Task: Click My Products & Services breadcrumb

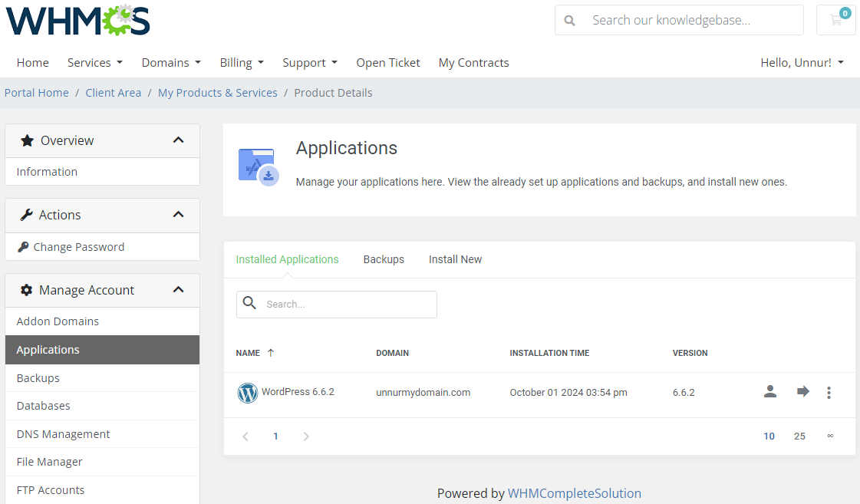Action: [218, 94]
